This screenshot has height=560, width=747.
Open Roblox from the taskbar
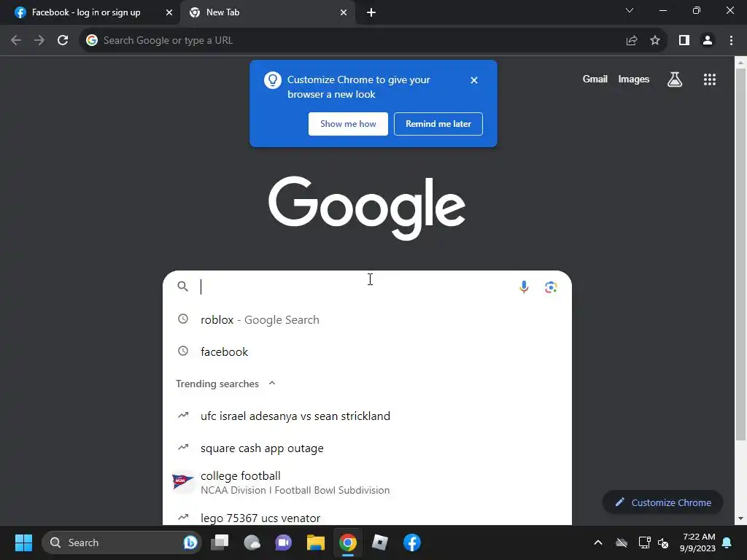(379, 542)
